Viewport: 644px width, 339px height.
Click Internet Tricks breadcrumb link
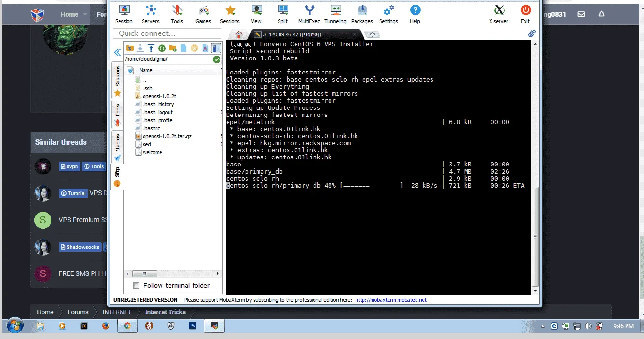[x=165, y=312]
